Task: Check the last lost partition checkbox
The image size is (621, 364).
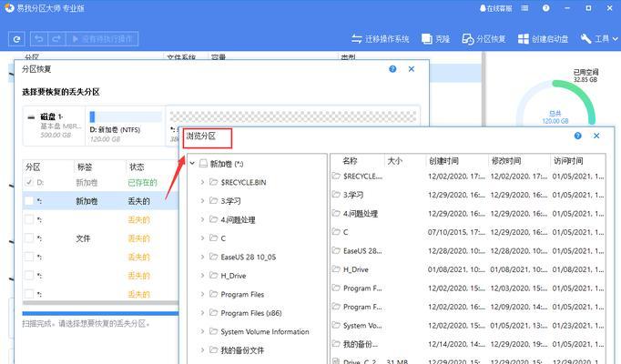Action: (29, 294)
